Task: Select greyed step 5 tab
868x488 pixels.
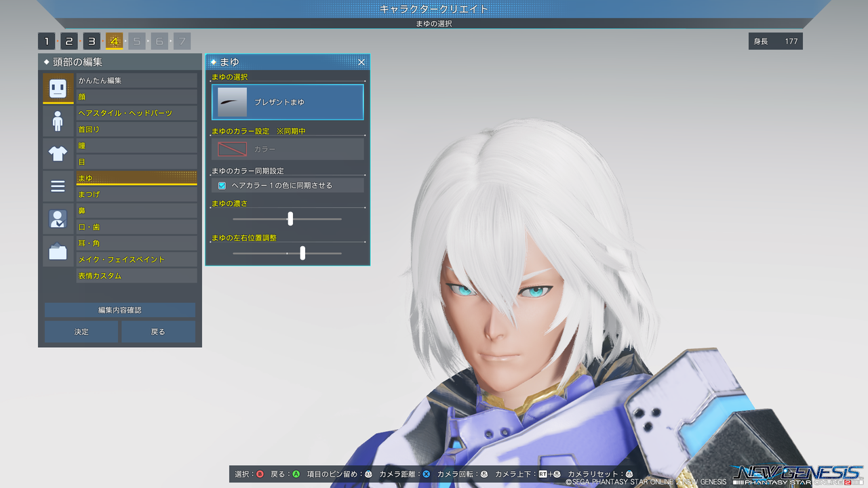Action: [x=136, y=41]
